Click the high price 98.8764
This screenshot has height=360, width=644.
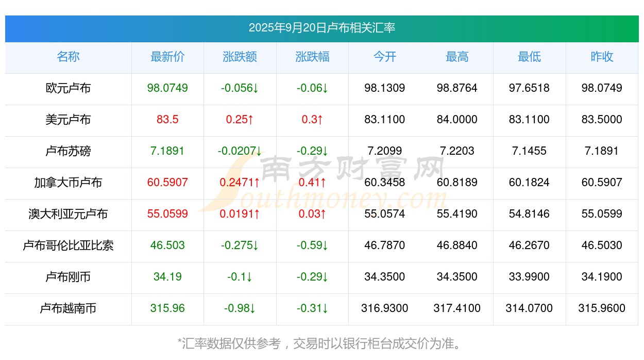tap(457, 88)
